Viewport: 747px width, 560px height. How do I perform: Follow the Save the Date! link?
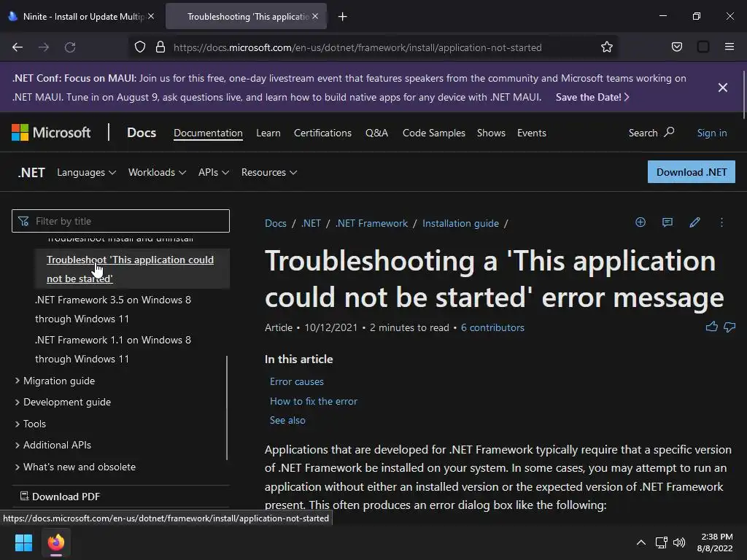pyautogui.click(x=592, y=97)
